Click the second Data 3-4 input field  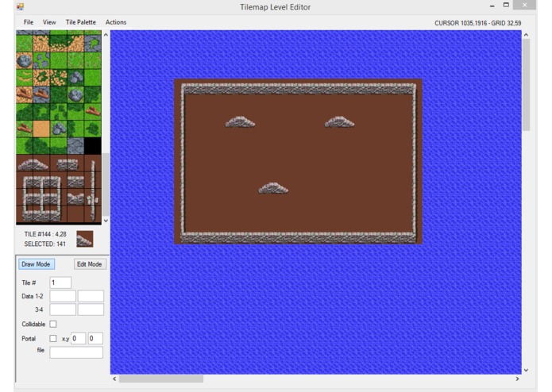(91, 309)
